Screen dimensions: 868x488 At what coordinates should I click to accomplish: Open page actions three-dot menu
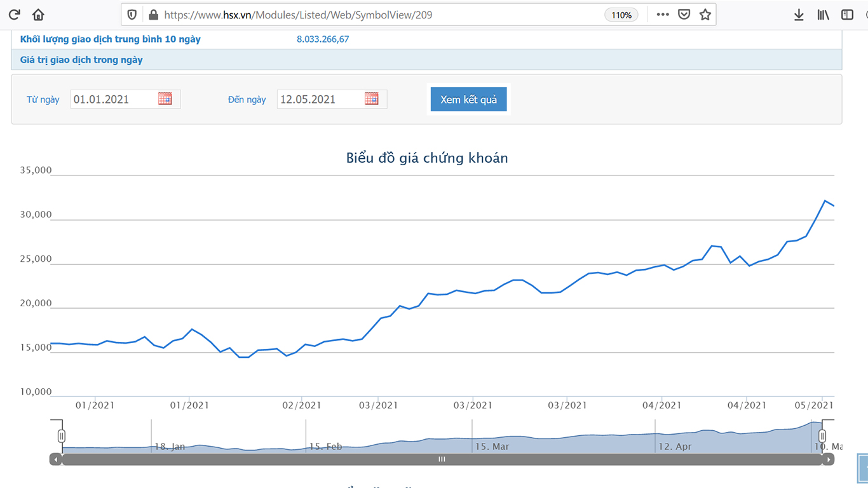click(663, 15)
